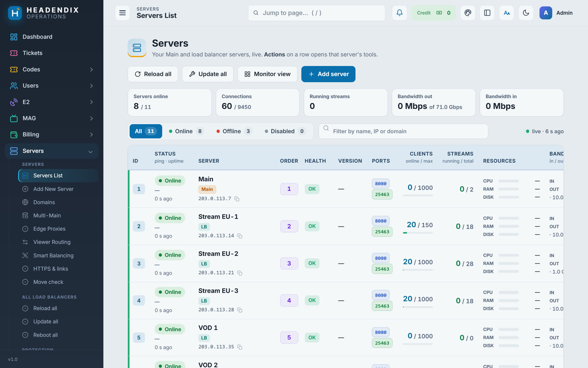Image resolution: width=588 pixels, height=368 pixels.
Task: Collapse the Servers menu
Action: [51, 151]
